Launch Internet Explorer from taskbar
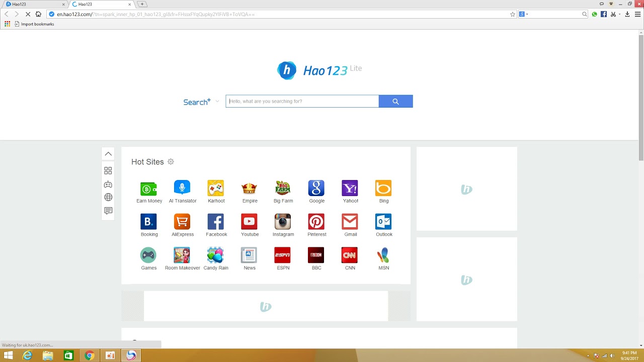 (27, 355)
